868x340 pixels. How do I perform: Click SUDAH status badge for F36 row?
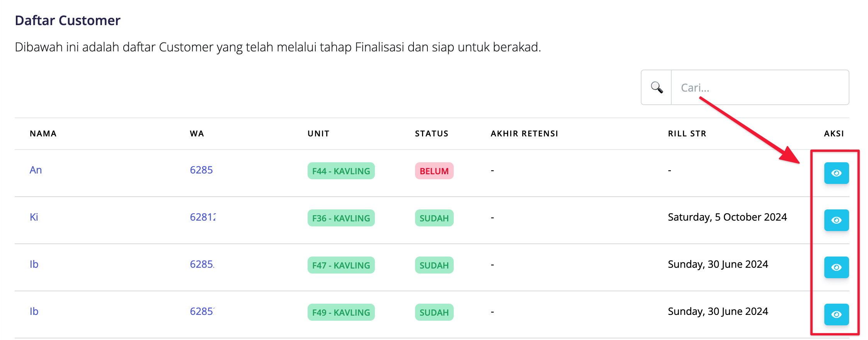coord(434,218)
